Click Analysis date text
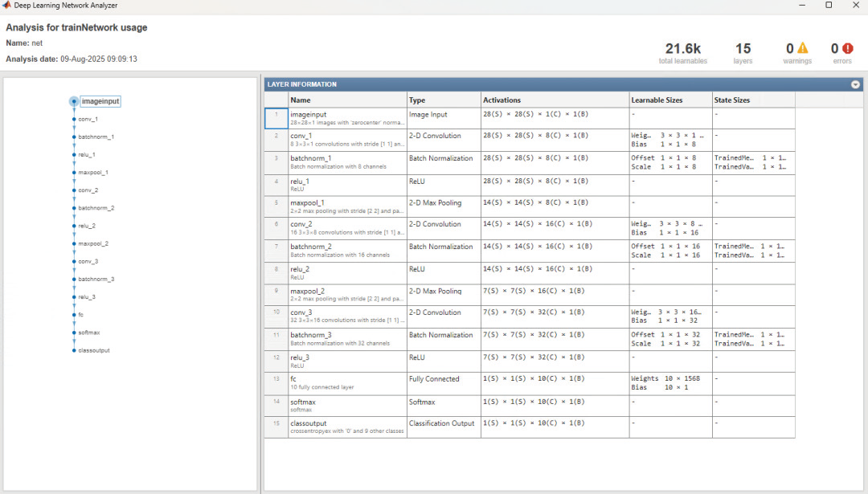The height and width of the screenshot is (494, 868). (72, 59)
